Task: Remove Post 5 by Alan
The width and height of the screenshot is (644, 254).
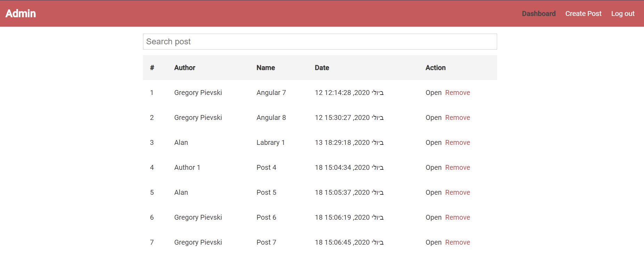Action: coord(457,192)
